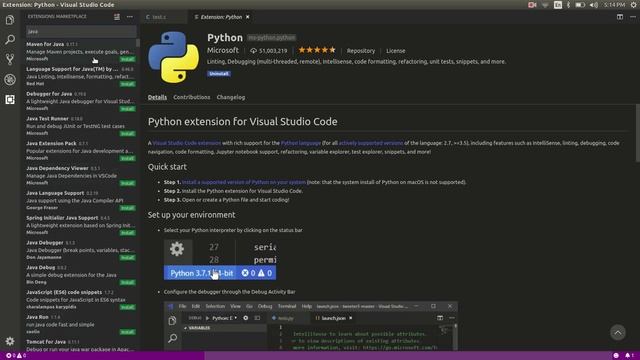Click the extensions search input field
640x360 pixels.
tap(81, 31)
